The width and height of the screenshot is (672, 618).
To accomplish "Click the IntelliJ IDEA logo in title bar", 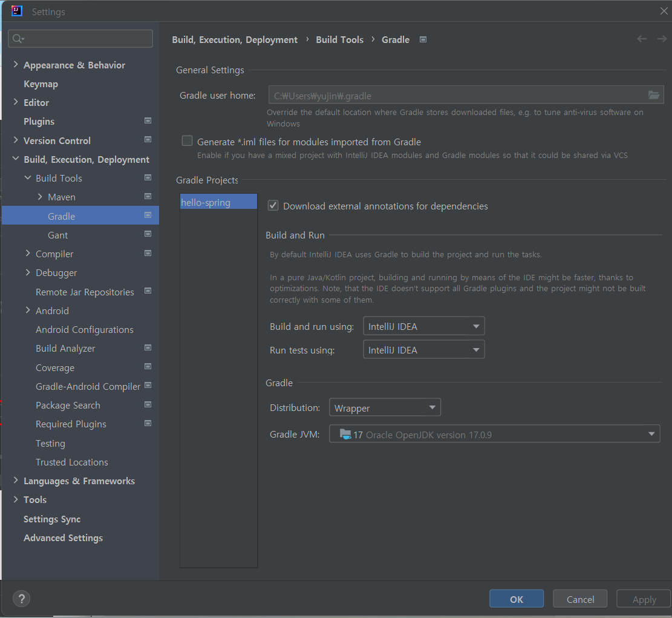I will coord(17,11).
